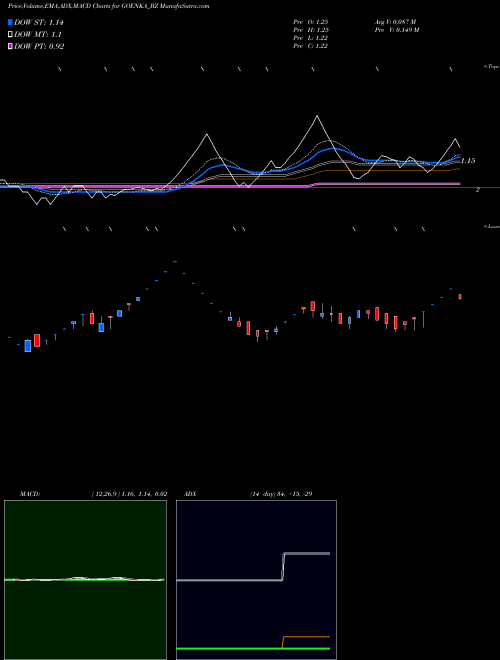This screenshot has width=500, height=660.
Task: Open the dark blue ADX indicator panel
Action: pos(256,580)
